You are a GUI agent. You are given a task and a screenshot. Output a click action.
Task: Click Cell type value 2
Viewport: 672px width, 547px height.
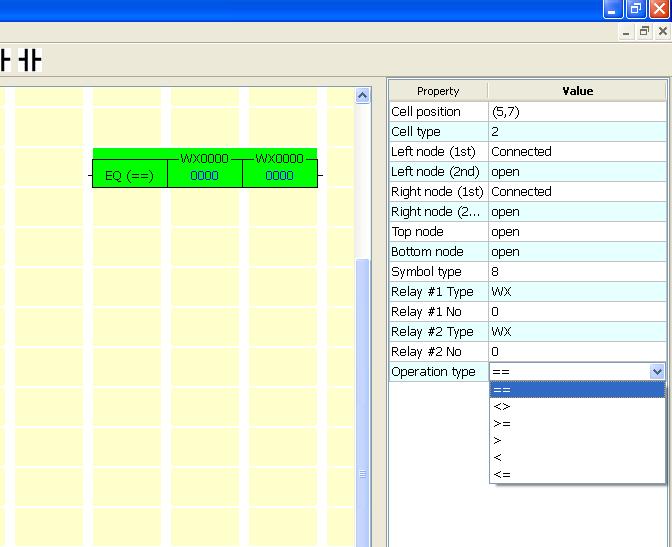click(577, 132)
